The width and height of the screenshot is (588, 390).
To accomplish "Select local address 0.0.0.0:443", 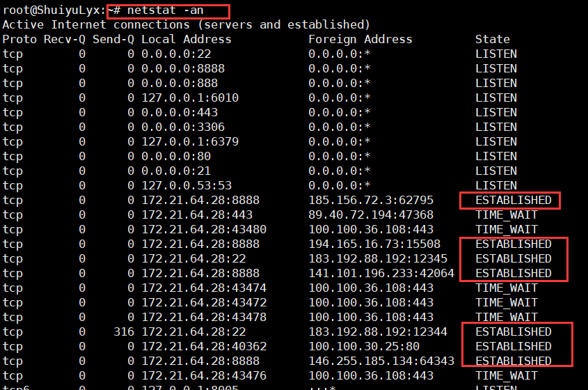I will click(x=180, y=113).
